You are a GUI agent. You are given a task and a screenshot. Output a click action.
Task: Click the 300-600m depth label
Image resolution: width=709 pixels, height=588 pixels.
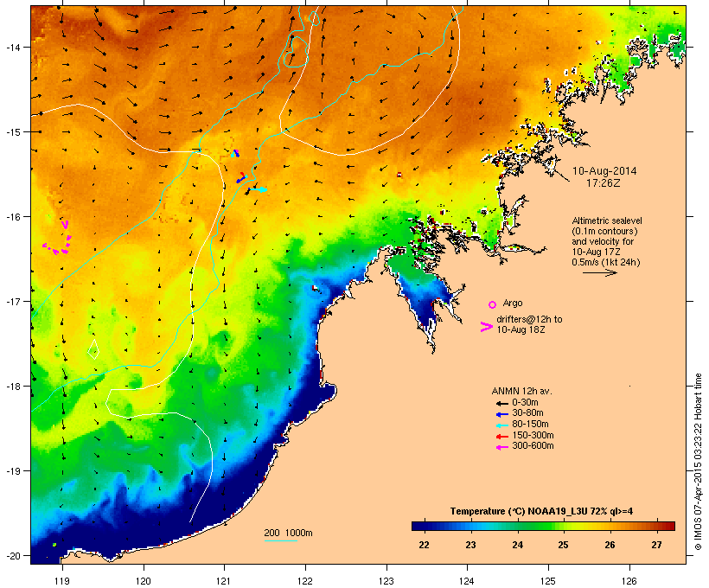tap(533, 446)
